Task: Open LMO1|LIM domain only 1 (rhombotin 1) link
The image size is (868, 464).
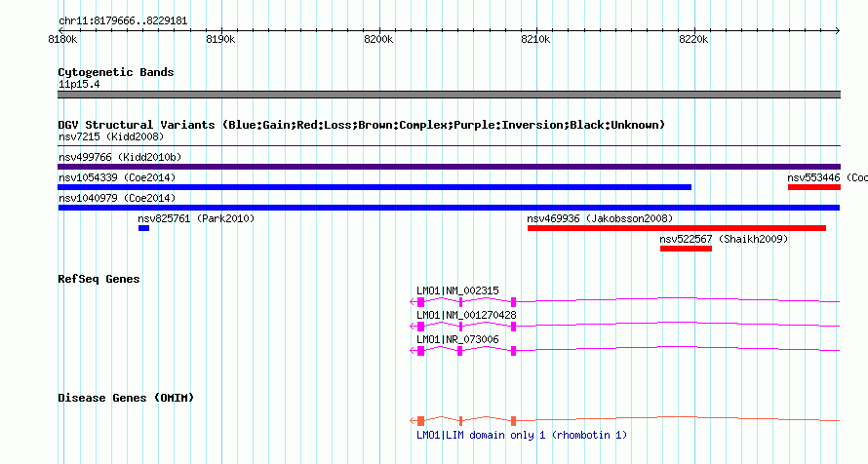Action: pos(522,435)
